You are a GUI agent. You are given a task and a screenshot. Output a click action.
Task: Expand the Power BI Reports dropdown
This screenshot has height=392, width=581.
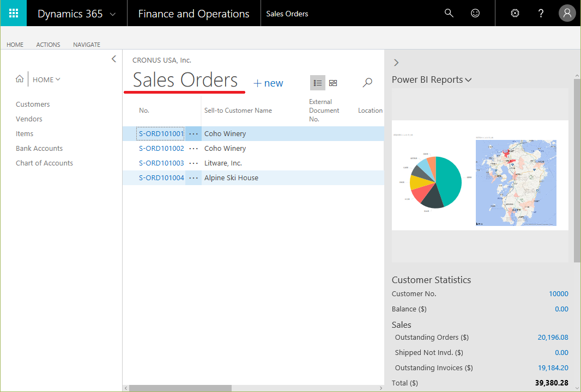[x=468, y=80]
